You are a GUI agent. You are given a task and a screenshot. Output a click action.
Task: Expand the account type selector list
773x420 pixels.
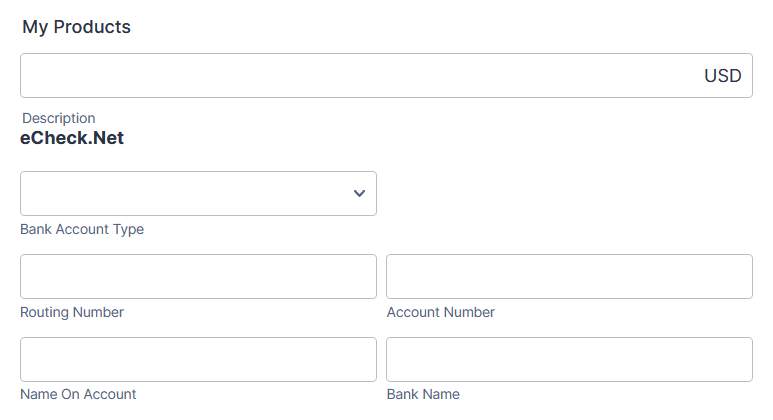coord(198,194)
